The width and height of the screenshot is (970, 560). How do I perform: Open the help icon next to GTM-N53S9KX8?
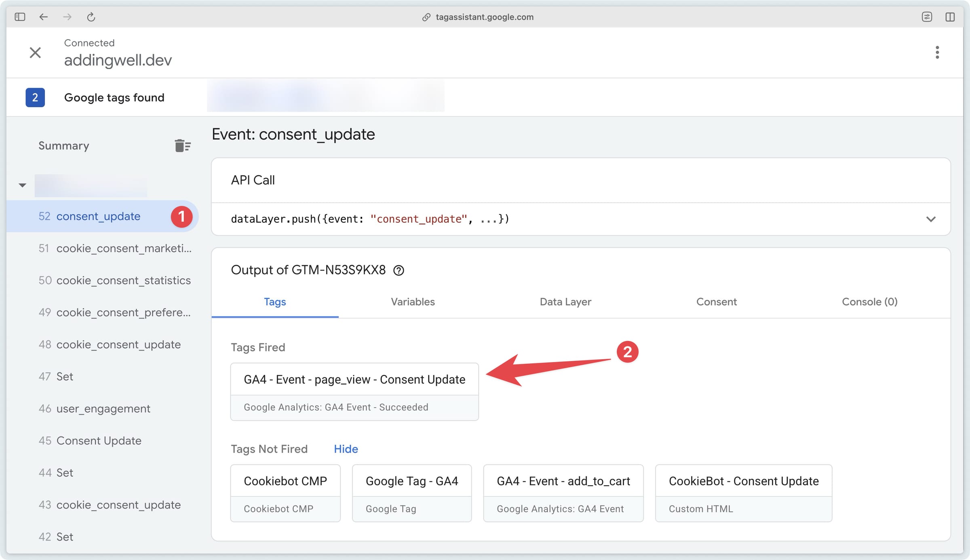point(399,270)
